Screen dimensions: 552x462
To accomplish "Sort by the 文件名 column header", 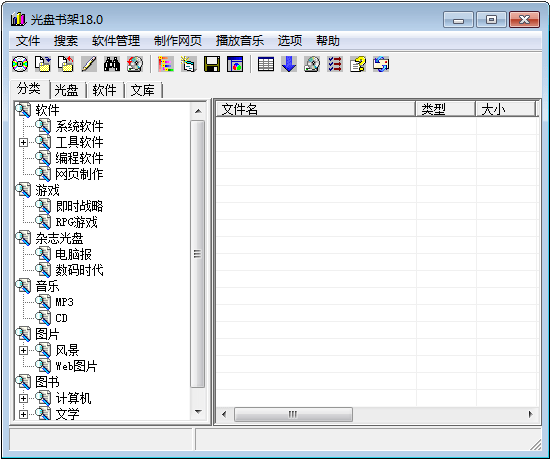I will pos(315,109).
